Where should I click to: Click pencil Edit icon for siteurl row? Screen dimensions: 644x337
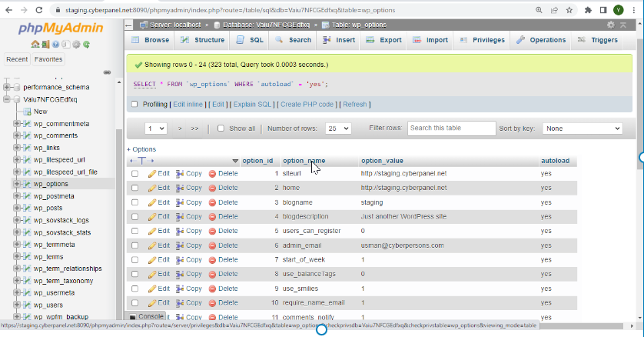click(x=152, y=174)
